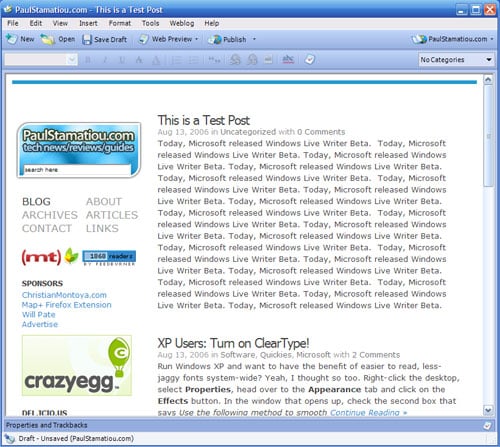The height and width of the screenshot is (447, 500).
Task: Click the 2 Comments text under ClearType post
Action: (376, 355)
